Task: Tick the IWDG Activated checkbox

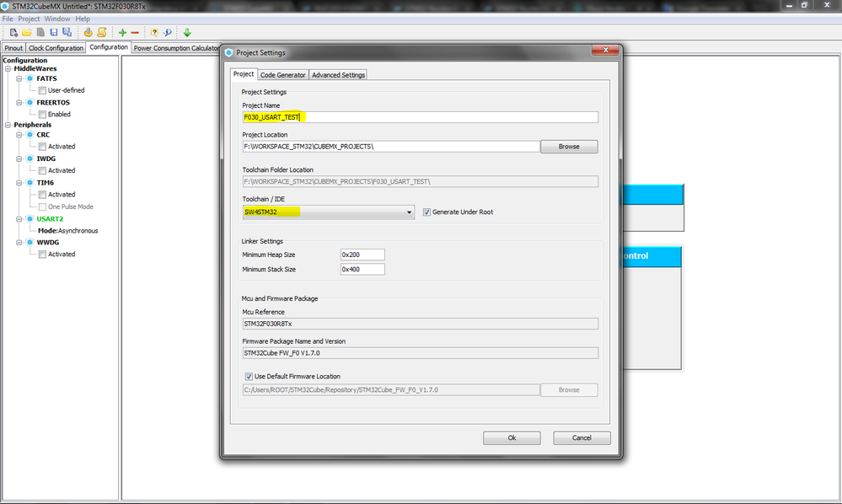Action: pyautogui.click(x=42, y=171)
